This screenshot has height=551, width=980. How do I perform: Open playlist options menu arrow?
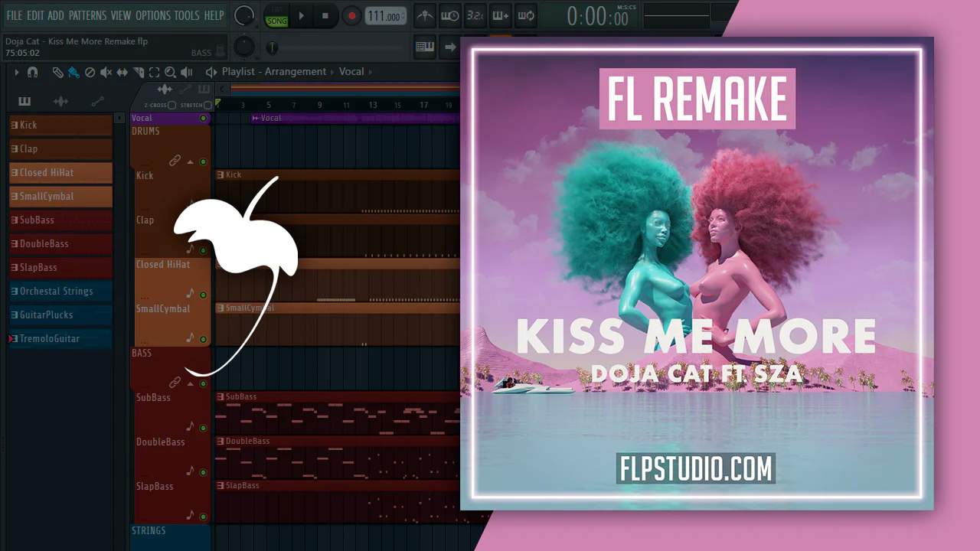coord(16,72)
